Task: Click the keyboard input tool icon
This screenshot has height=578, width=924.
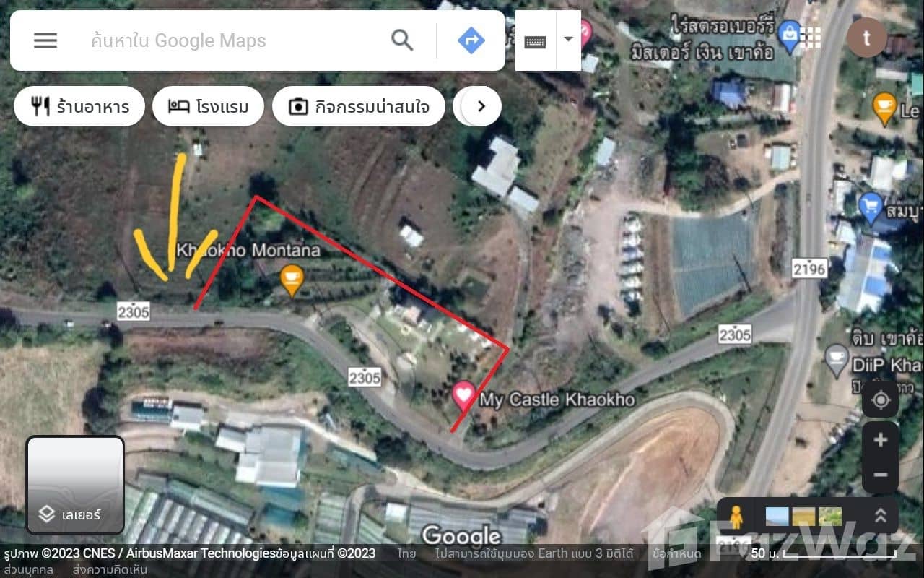Action: coord(535,40)
